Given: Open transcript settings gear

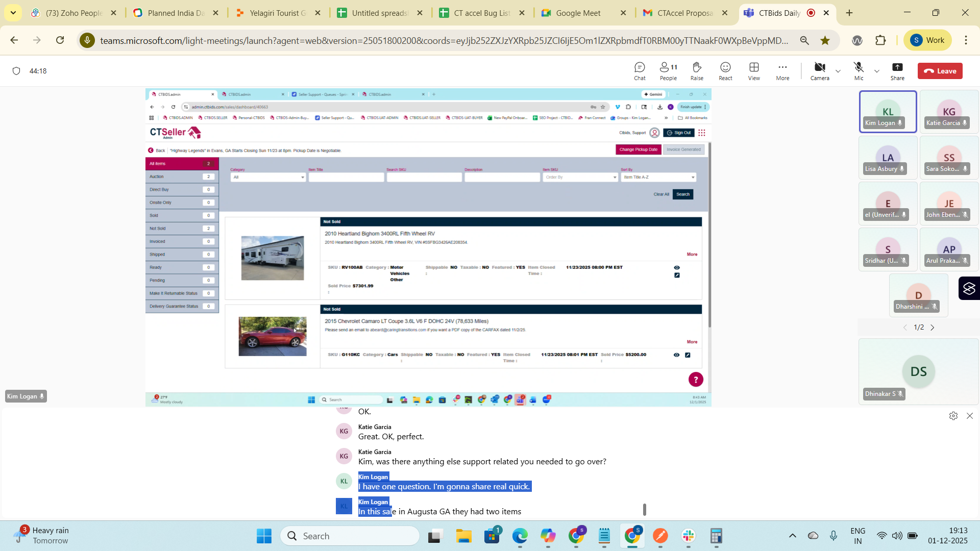Looking at the screenshot, I should click(953, 416).
